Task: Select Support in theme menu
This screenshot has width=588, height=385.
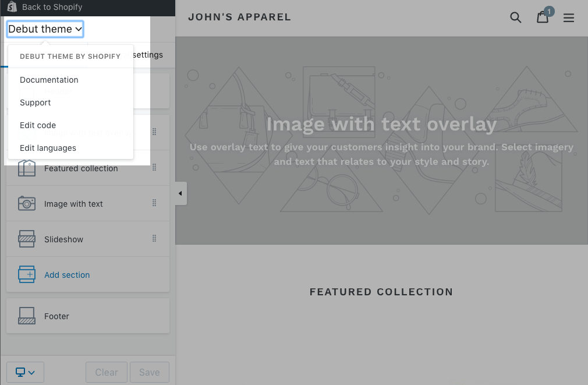Action: pyautogui.click(x=36, y=103)
